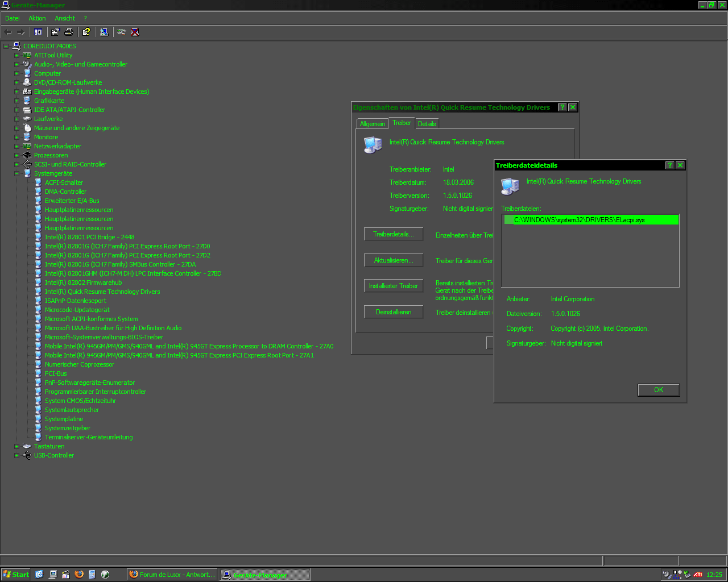Click the Prozessoren chip icon
Screen dimensions: 728x582
click(27, 155)
